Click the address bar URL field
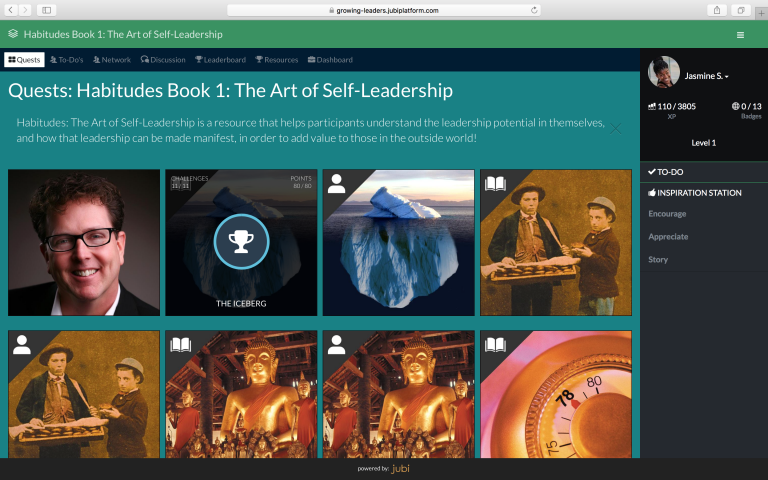This screenshot has height=480, width=768. 384,10
